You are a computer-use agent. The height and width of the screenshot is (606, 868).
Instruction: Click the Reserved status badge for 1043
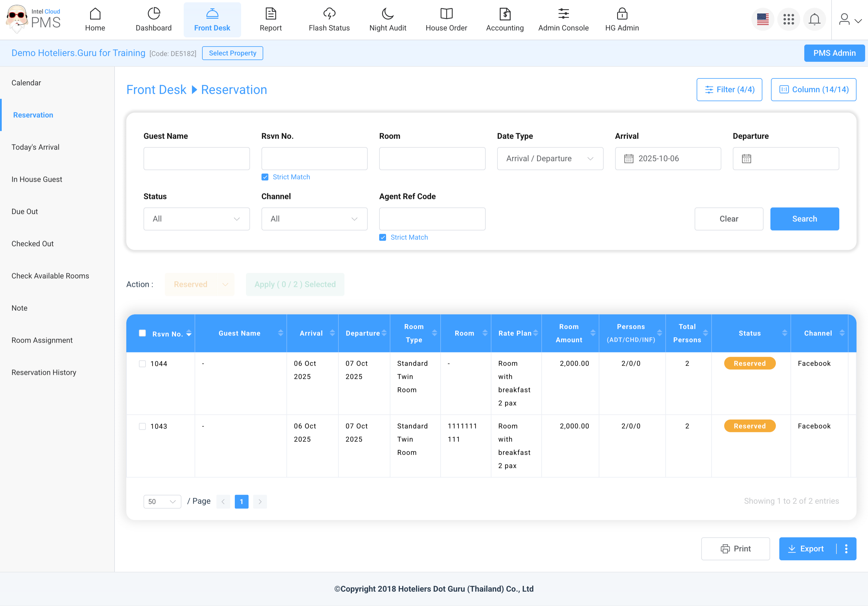[749, 426]
